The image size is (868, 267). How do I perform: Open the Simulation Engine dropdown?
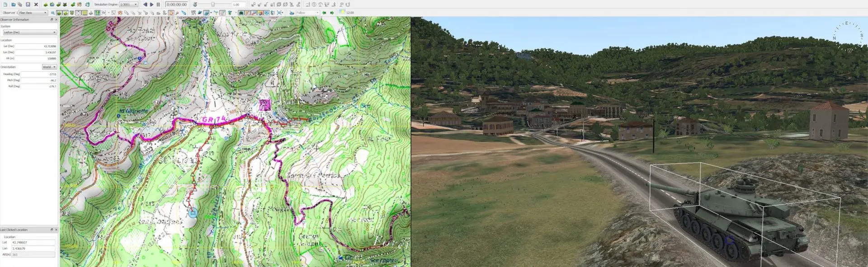click(x=129, y=5)
